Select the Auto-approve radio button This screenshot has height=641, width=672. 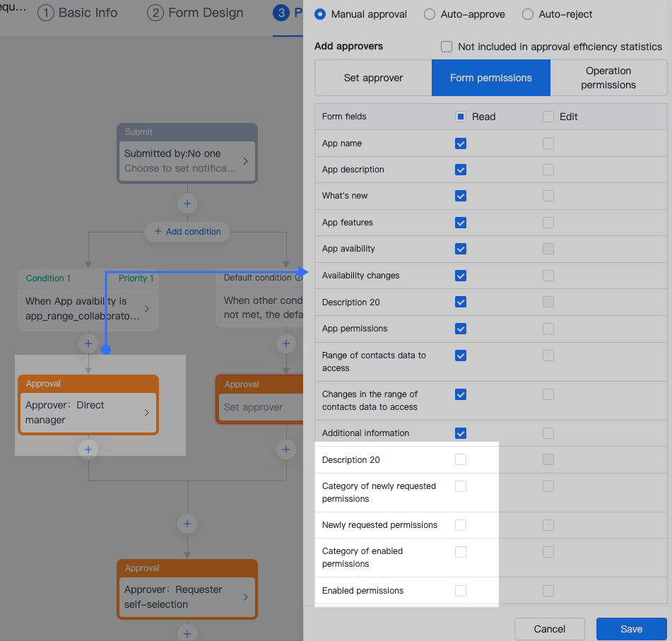pos(429,14)
